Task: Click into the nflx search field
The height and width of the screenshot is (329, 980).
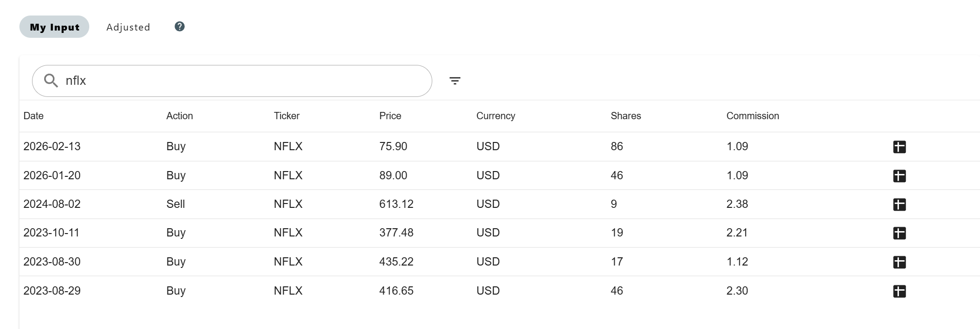Action: pyautogui.click(x=243, y=81)
